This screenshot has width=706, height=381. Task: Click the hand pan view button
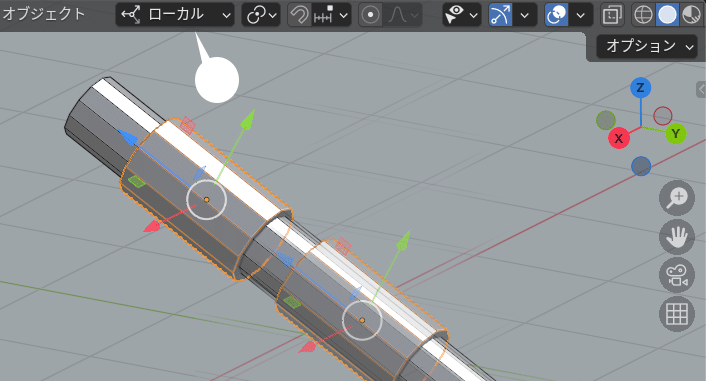tap(677, 237)
